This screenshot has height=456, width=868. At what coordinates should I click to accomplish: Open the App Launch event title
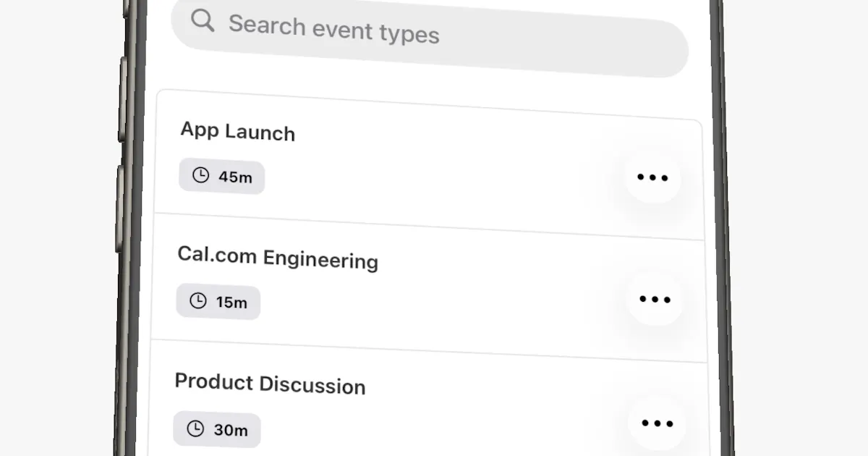tap(237, 131)
